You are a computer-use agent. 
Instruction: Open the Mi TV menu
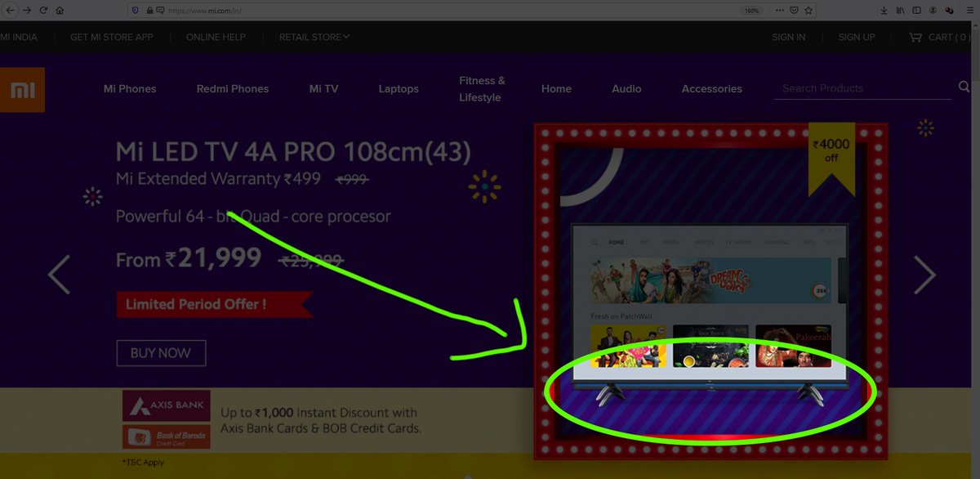pyautogui.click(x=323, y=88)
